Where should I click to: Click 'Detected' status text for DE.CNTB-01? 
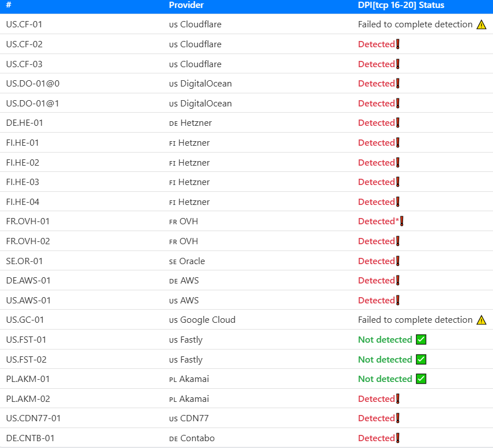coord(376,438)
